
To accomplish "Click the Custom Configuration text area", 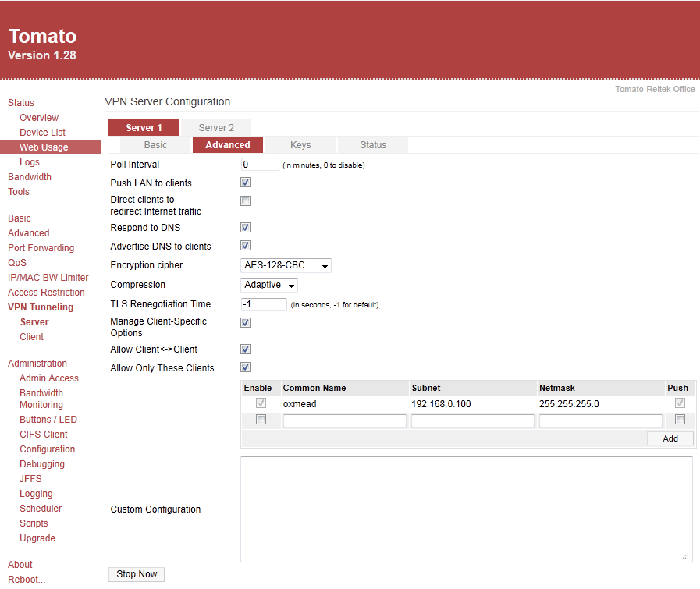I will (x=467, y=509).
